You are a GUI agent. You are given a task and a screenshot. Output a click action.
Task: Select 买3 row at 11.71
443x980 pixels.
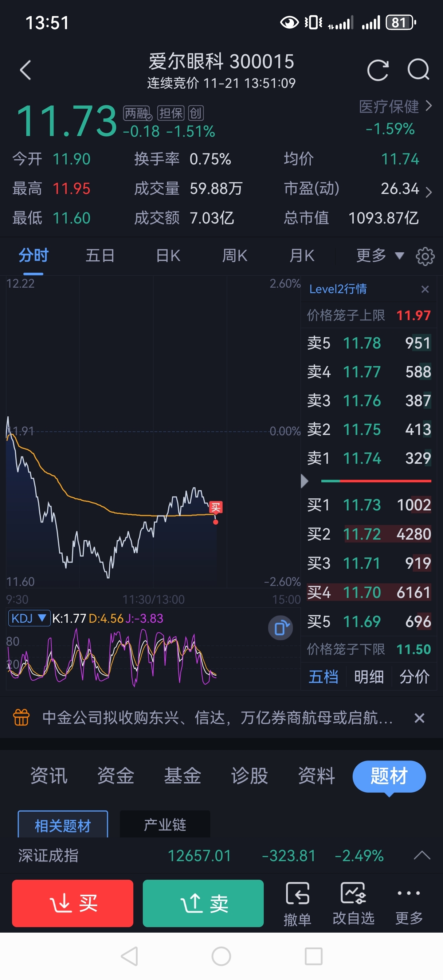coord(369,563)
